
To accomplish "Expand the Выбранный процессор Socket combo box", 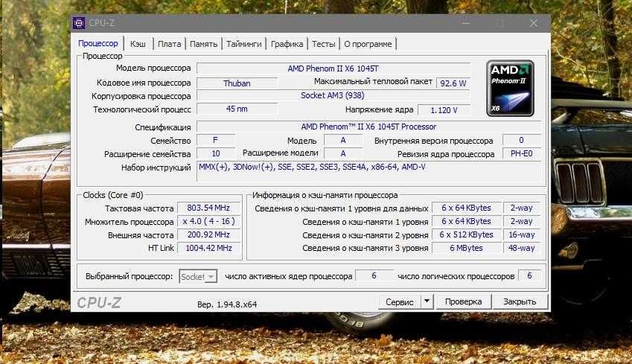I will 198,276.
